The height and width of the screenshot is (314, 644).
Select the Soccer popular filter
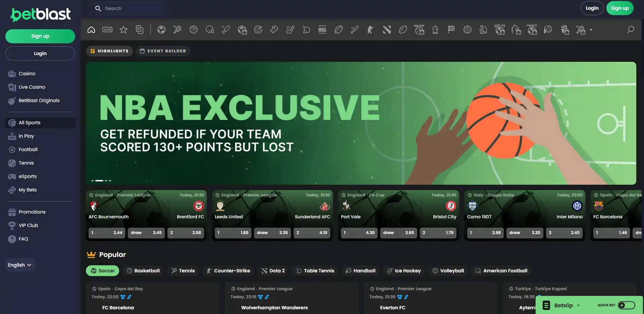click(103, 271)
